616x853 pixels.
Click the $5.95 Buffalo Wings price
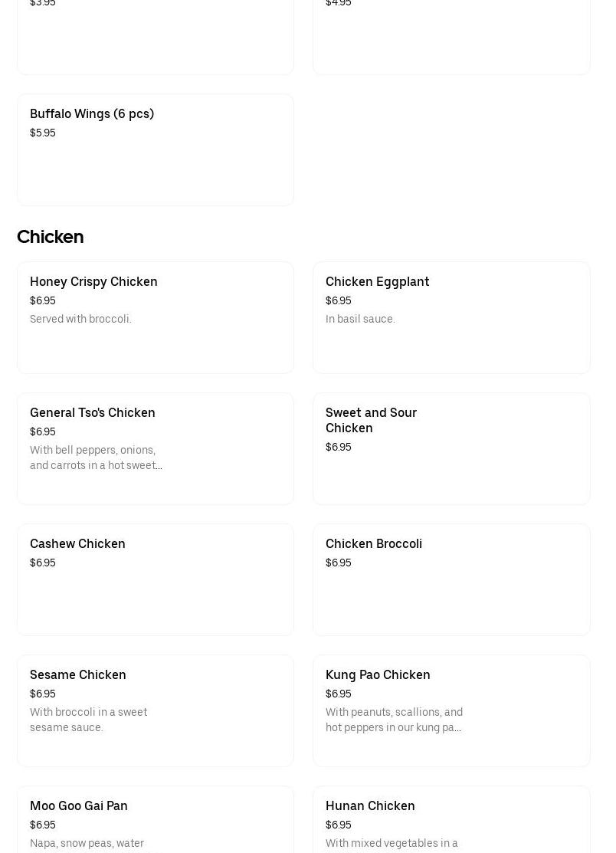43,133
